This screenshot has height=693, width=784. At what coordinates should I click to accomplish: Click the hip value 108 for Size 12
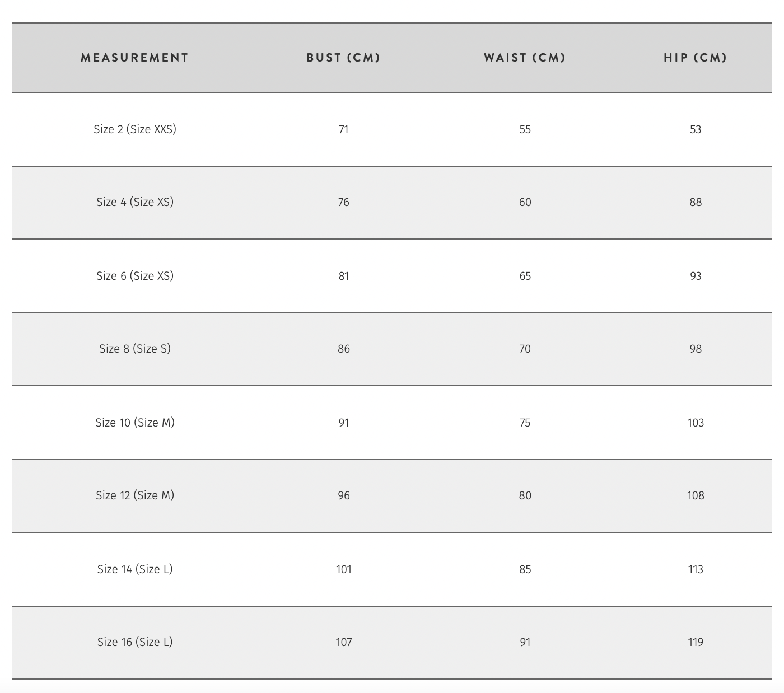point(695,496)
